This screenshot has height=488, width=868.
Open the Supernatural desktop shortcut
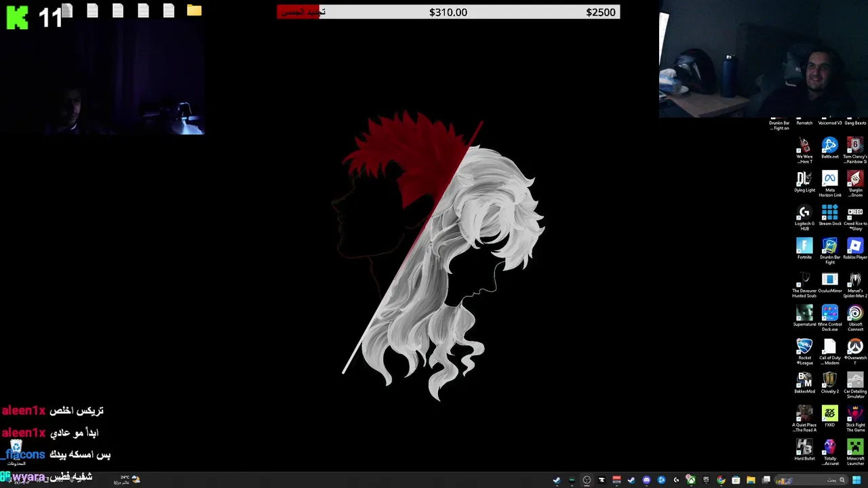[804, 316]
